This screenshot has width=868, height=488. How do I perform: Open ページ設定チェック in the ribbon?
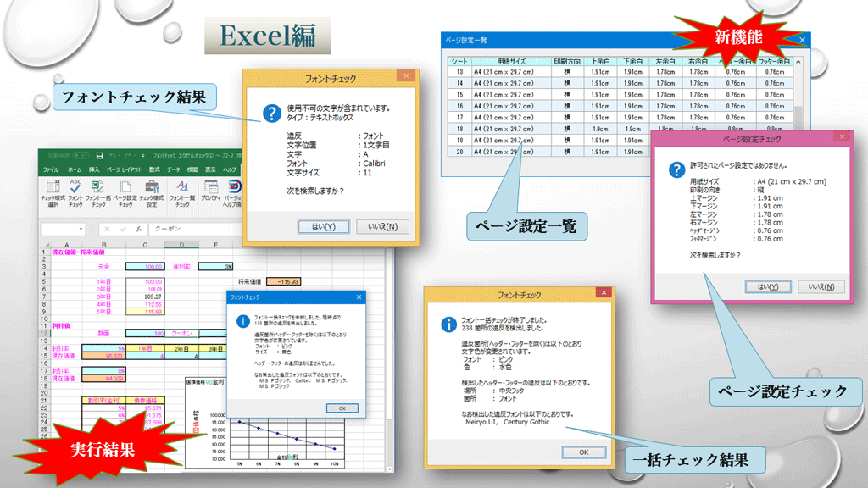click(126, 191)
